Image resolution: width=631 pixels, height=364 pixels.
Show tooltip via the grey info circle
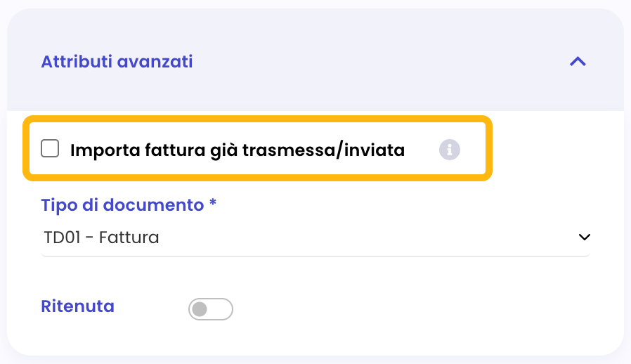450,150
